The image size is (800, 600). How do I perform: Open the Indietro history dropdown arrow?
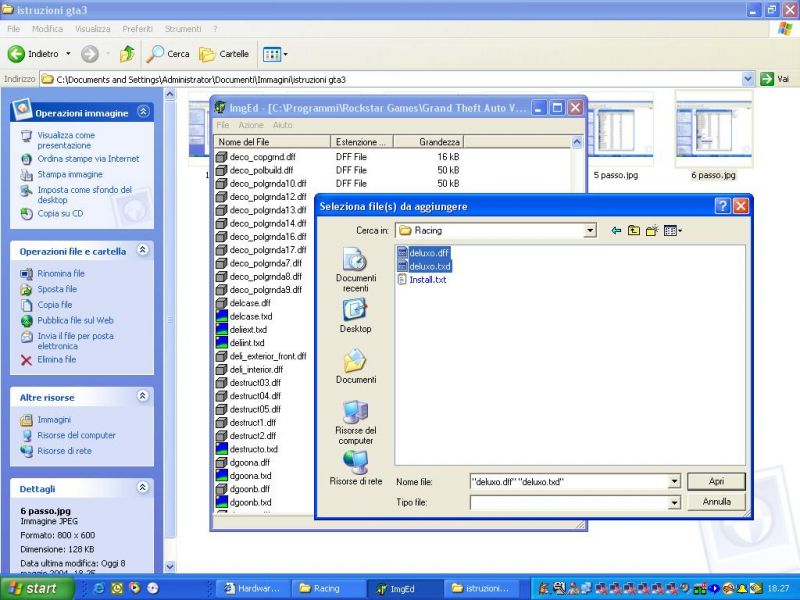(68, 54)
